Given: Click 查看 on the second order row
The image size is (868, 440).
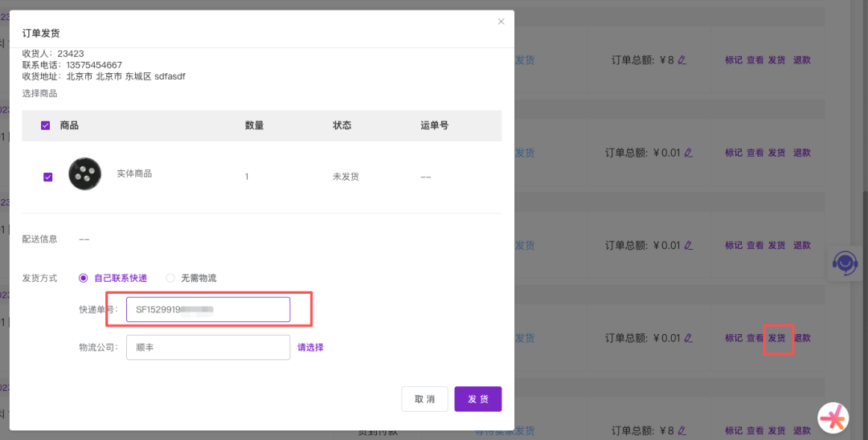Looking at the screenshot, I should tap(755, 153).
